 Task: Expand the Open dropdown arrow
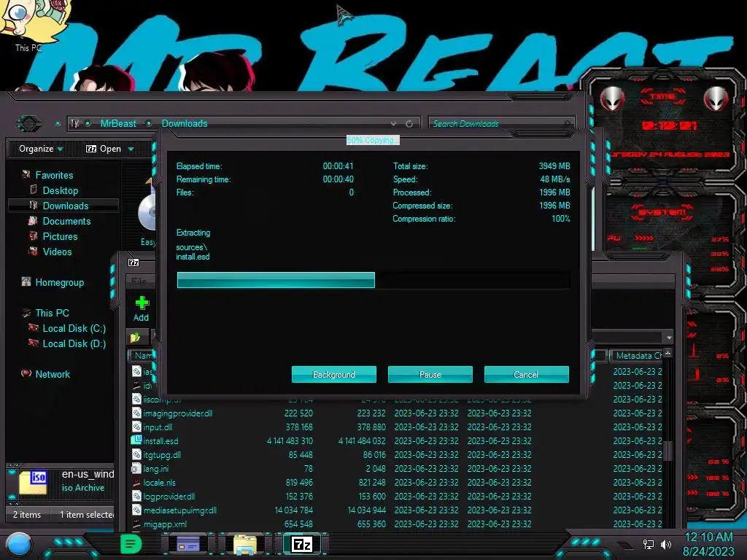click(131, 149)
